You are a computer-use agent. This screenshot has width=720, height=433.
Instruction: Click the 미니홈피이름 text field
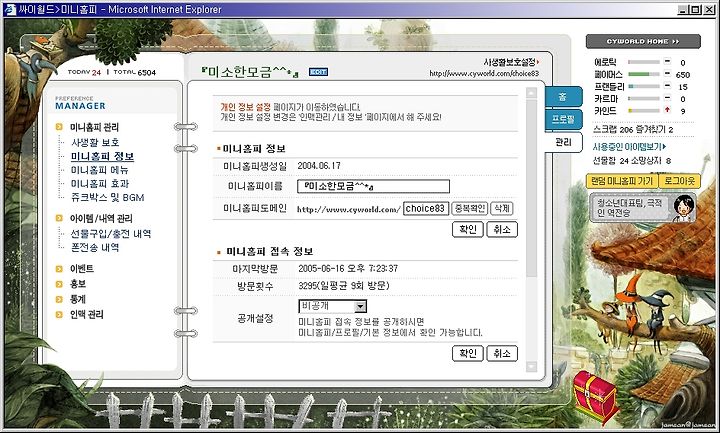[x=373, y=186]
